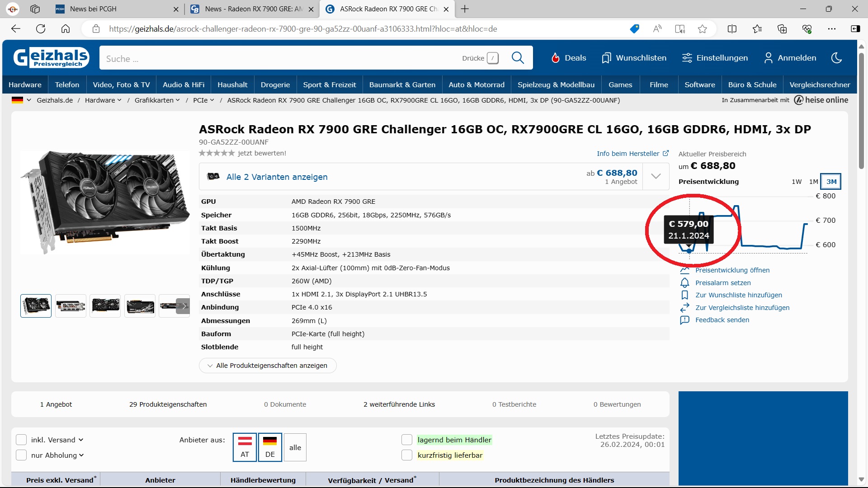Expand Alle 2 Varianten anzeigen chevron
868x488 pixels.
click(656, 177)
